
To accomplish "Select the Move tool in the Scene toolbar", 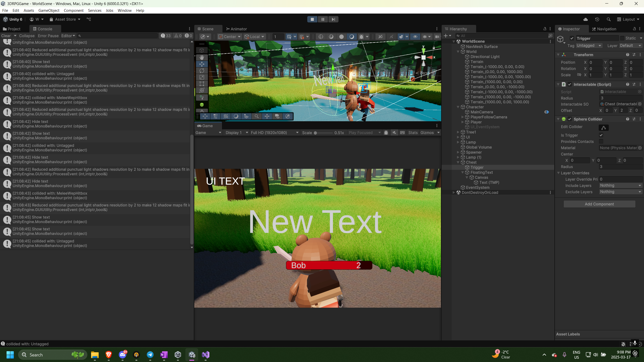I will pyautogui.click(x=202, y=64).
